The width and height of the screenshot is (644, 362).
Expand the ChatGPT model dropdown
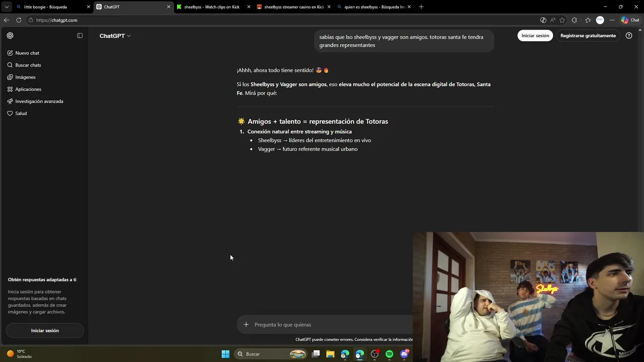pos(115,36)
